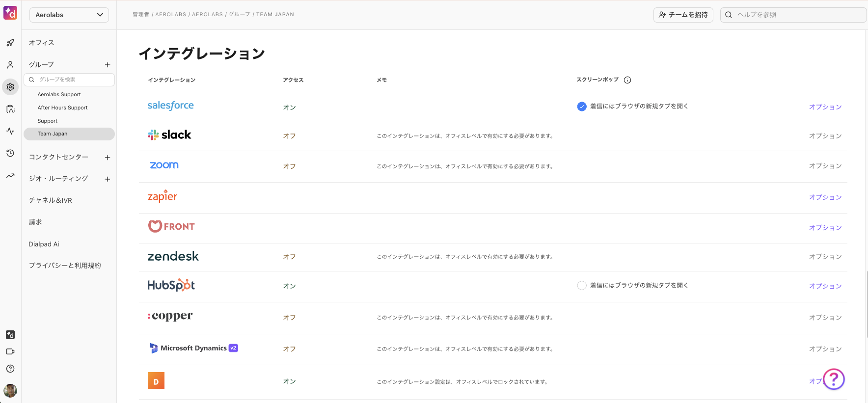Open Zapier オプション link

pos(825,197)
